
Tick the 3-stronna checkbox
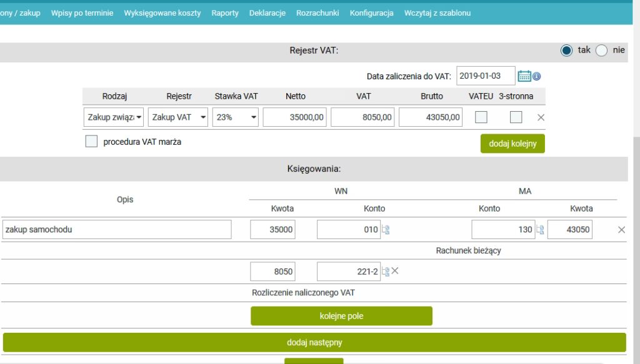516,117
